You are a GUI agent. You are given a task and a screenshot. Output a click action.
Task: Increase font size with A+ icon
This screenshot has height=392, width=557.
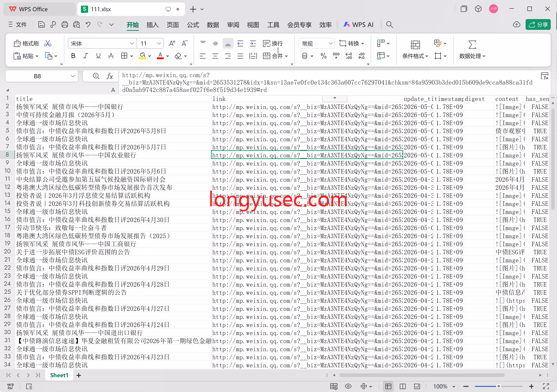pos(172,44)
